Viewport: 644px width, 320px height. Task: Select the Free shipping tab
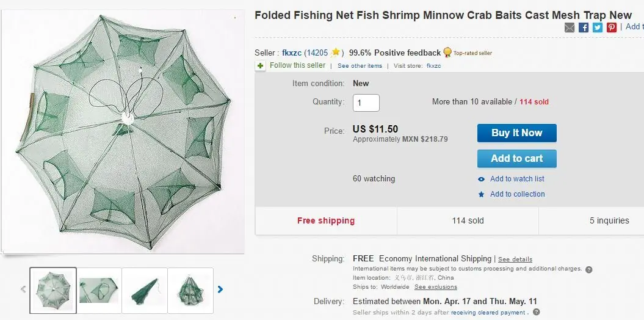point(326,220)
